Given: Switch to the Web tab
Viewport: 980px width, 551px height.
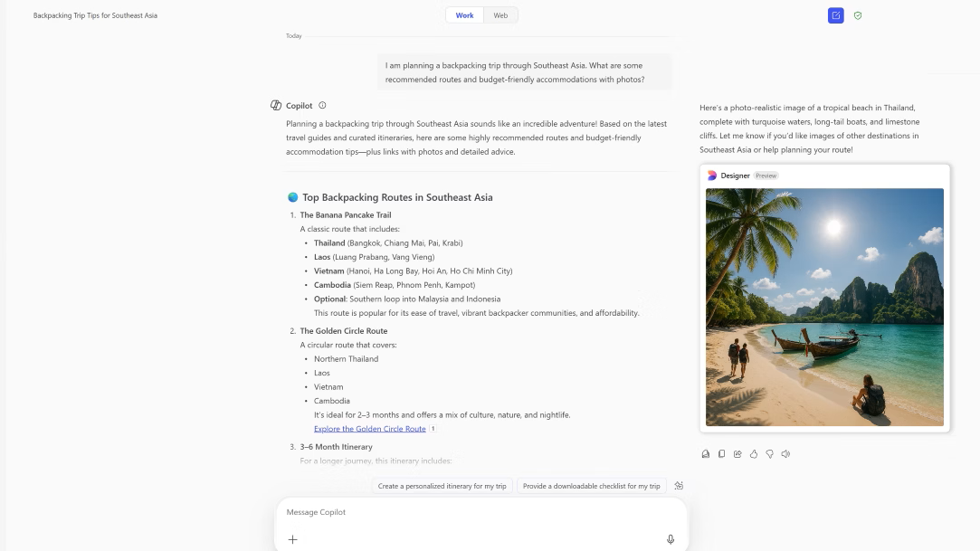Looking at the screenshot, I should 500,15.
